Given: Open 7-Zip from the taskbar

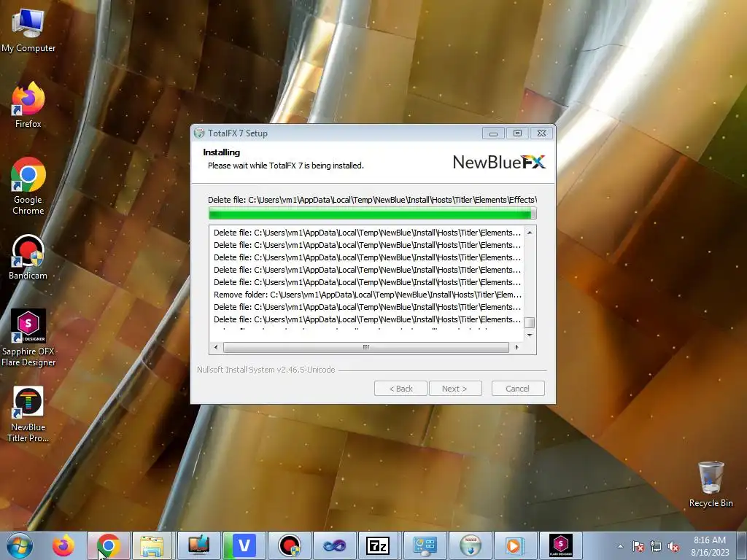Looking at the screenshot, I should tap(379, 545).
